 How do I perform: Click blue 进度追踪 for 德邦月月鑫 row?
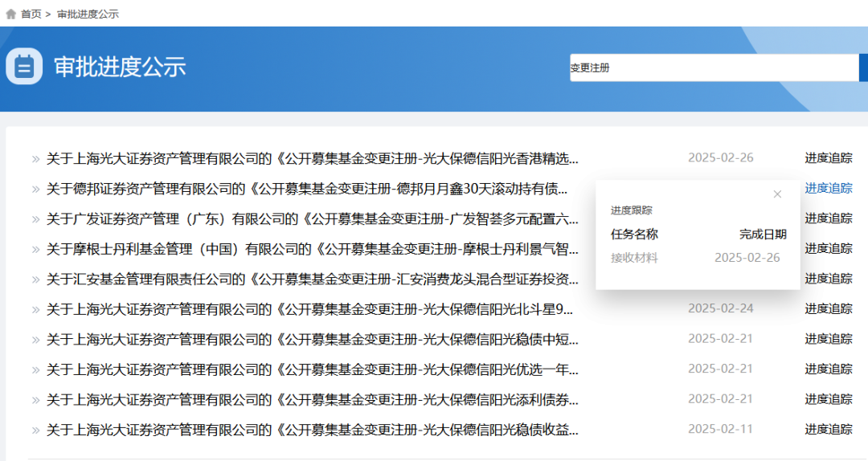pos(828,188)
